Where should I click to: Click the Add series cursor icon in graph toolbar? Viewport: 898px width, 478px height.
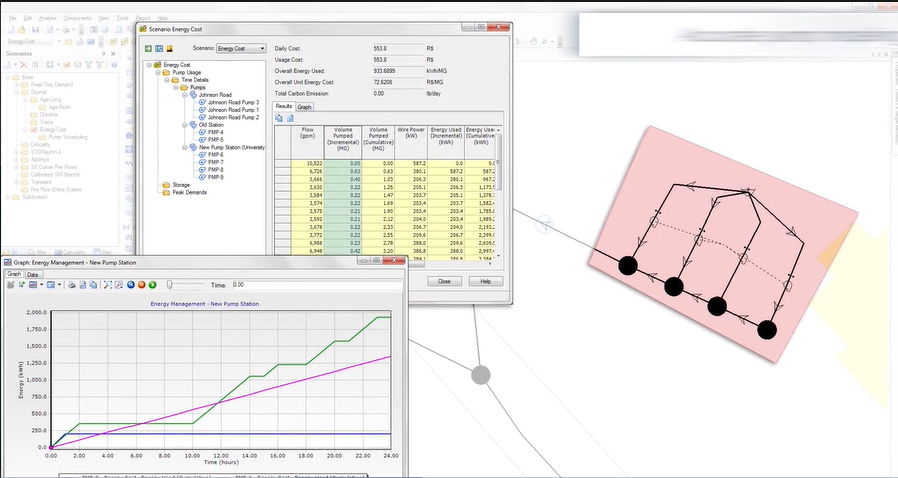(22, 285)
